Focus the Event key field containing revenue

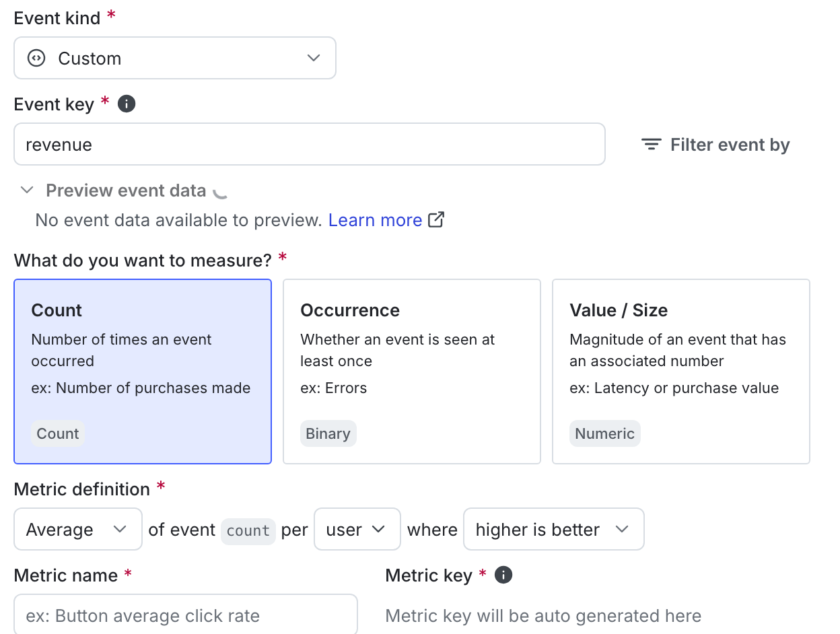(x=309, y=144)
